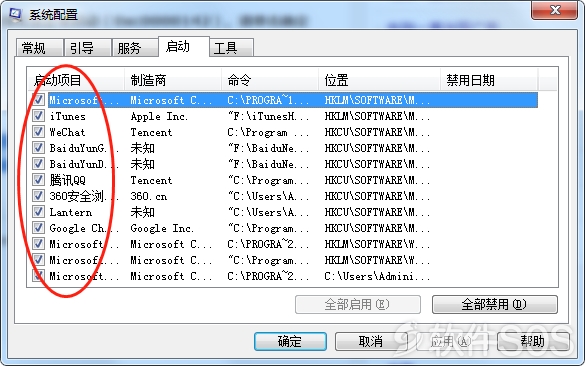The width and height of the screenshot is (585, 366).
Task: Click the "F:\iTunesH... command cell
Action: point(268,116)
